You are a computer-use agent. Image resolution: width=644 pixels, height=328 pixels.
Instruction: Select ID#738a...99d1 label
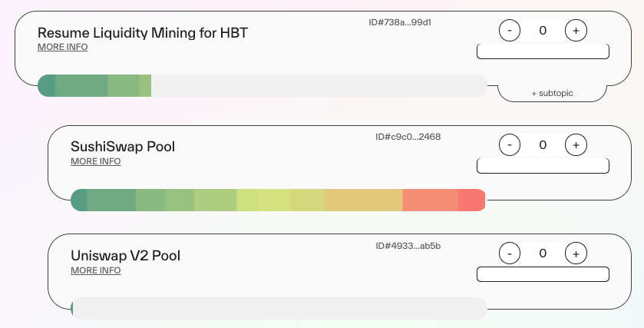tap(400, 22)
